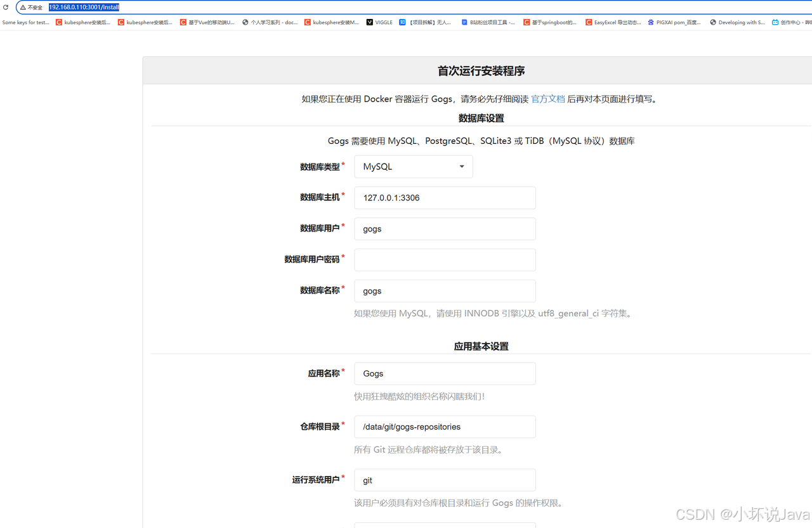This screenshot has height=528, width=812.
Task: Focus the 应用名称 field containing Gogs
Action: 445,373
